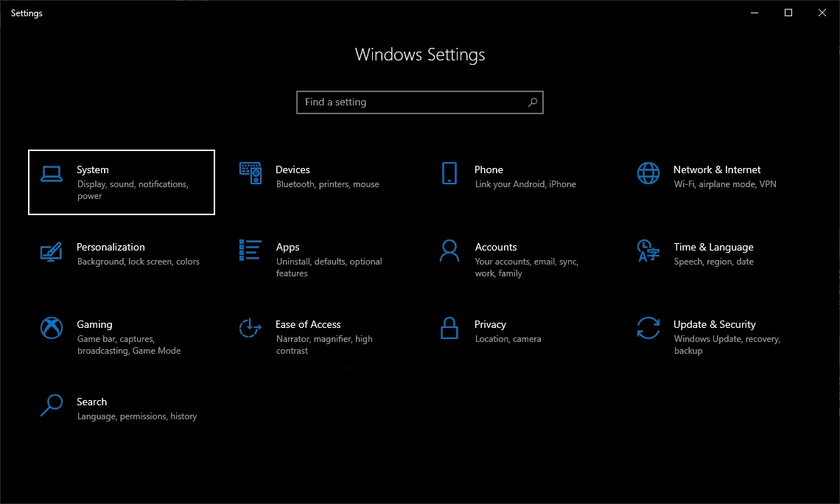
Task: Maximize the Settings window
Action: pos(788,13)
